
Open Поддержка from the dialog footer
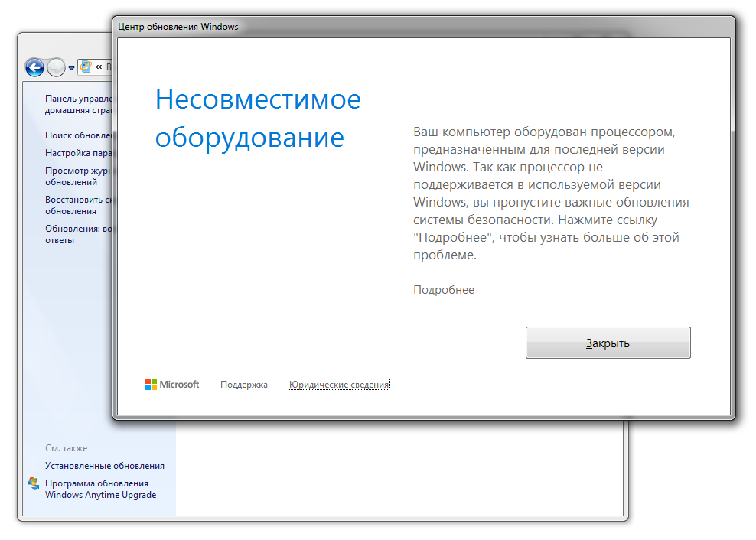point(243,384)
